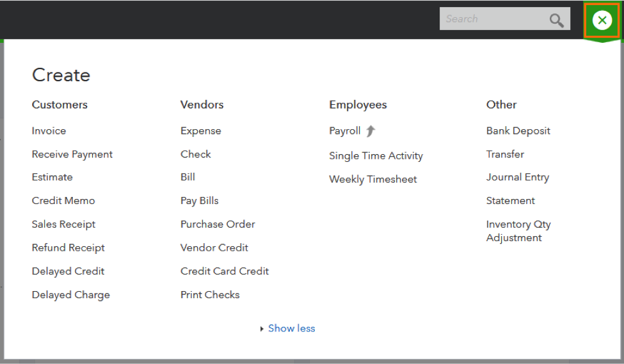Create a new Bill
Viewport: 624px width, 364px height.
[x=188, y=177]
